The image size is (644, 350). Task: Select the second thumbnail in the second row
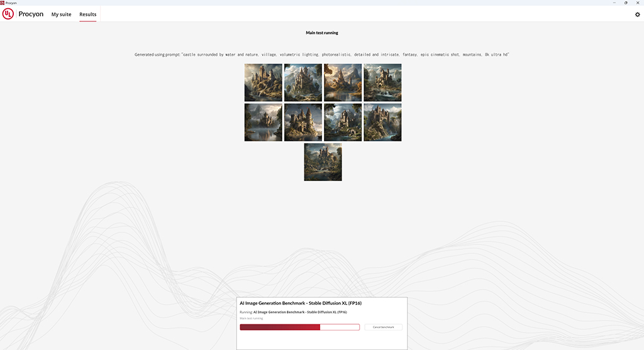tap(303, 123)
